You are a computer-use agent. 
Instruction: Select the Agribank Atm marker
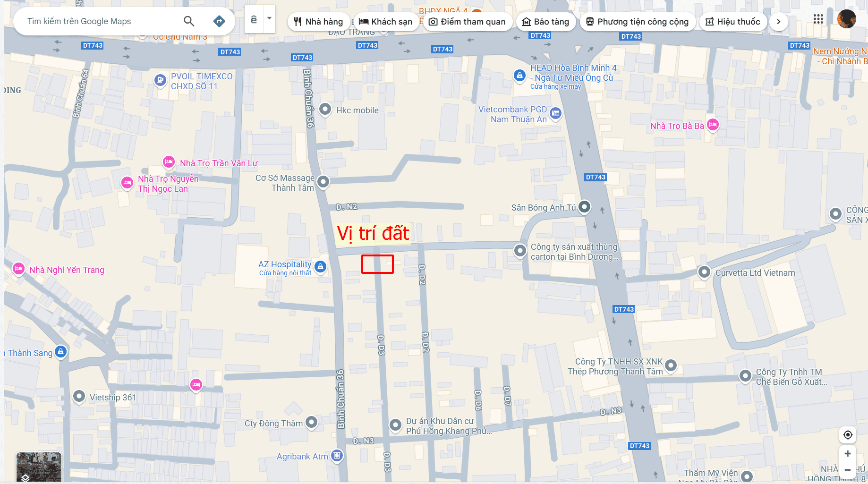(337, 456)
